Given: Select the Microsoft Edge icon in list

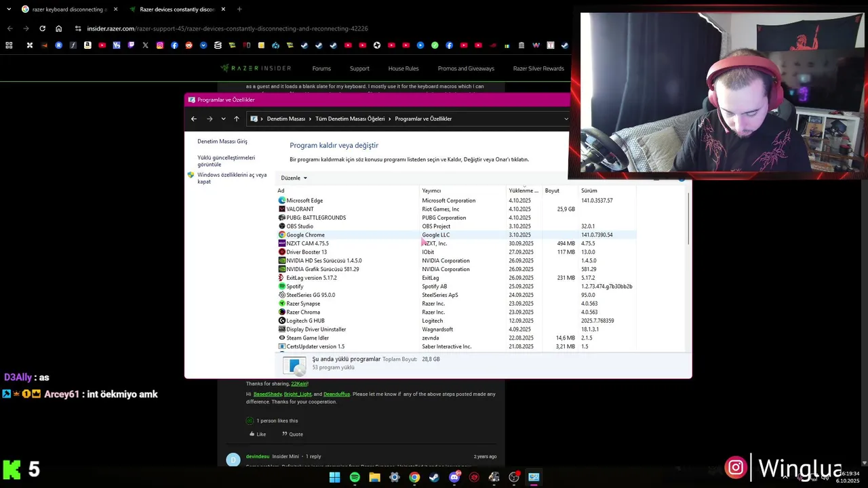Looking at the screenshot, I should coord(282,201).
